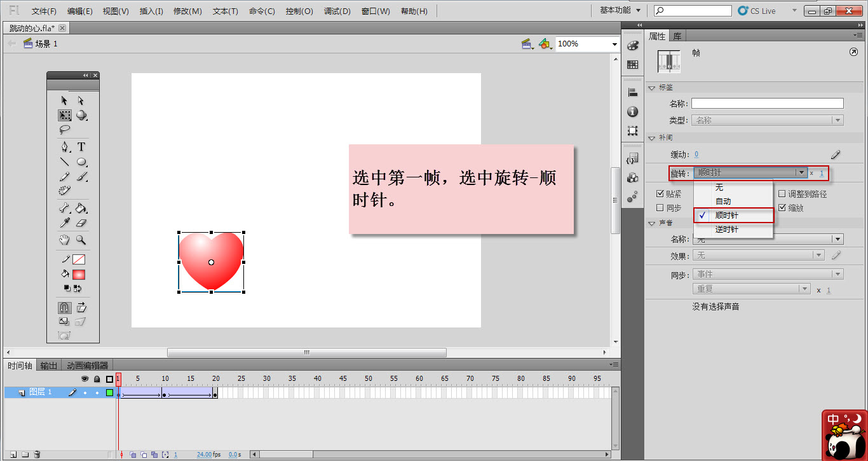Open the Transform panel icon
Image resolution: width=868 pixels, height=461 pixels.
pyautogui.click(x=632, y=130)
